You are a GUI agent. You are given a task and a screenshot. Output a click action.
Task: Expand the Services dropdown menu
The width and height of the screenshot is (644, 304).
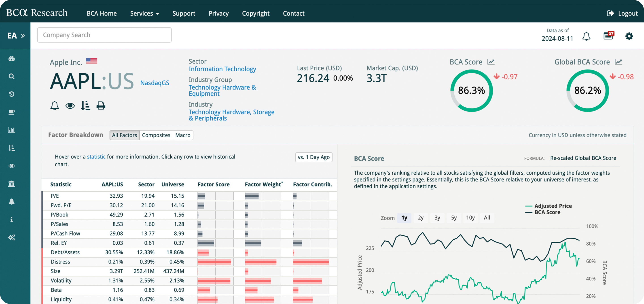coord(144,13)
